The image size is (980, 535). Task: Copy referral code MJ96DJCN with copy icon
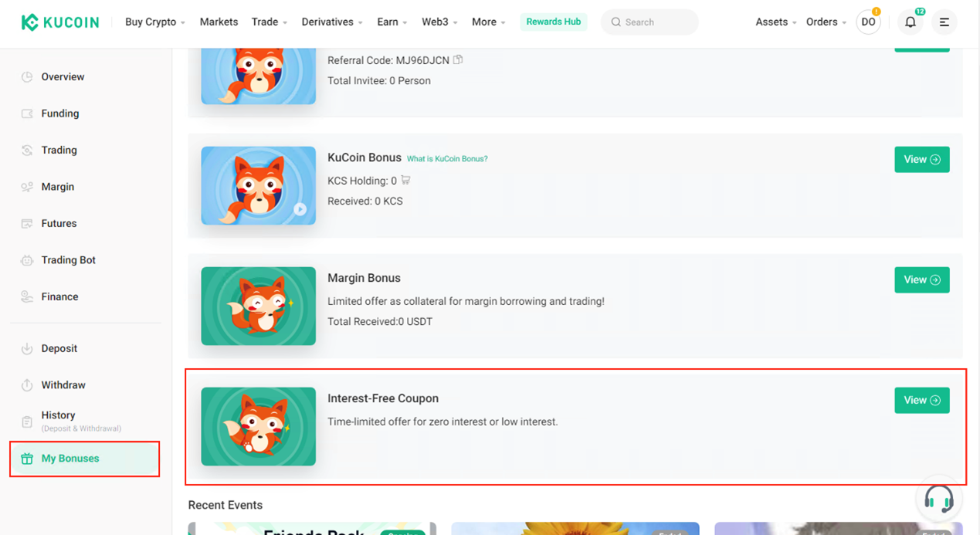pyautogui.click(x=458, y=59)
